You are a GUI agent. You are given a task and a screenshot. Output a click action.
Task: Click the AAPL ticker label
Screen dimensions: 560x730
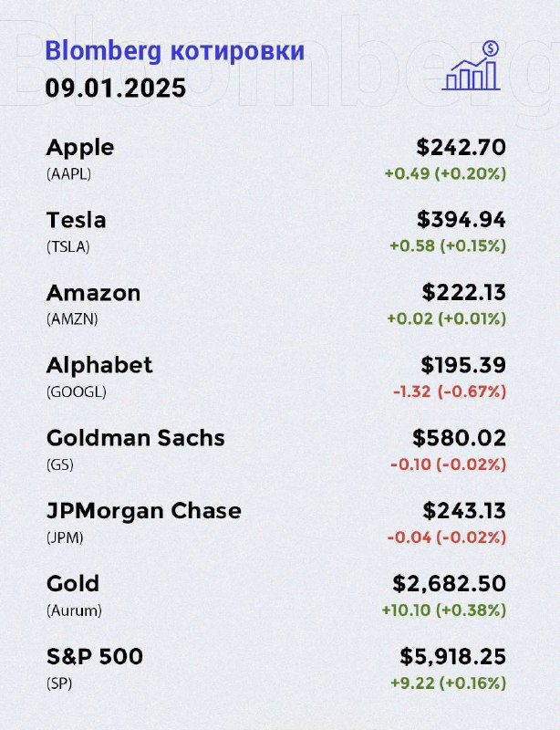68,174
